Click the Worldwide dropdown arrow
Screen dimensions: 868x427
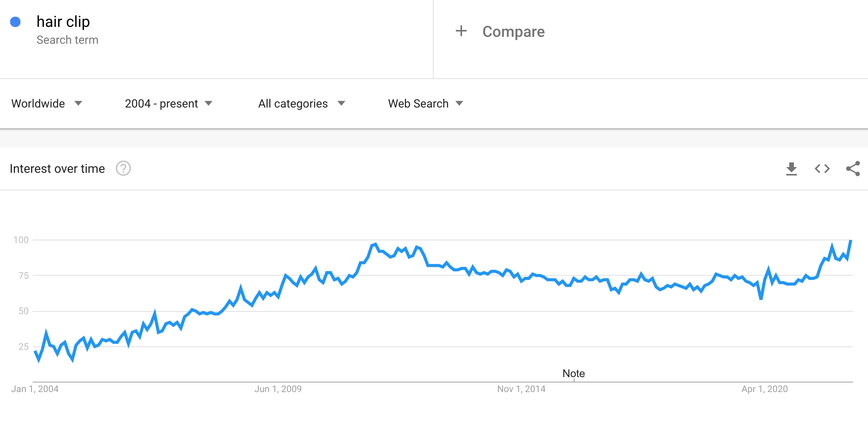78,103
